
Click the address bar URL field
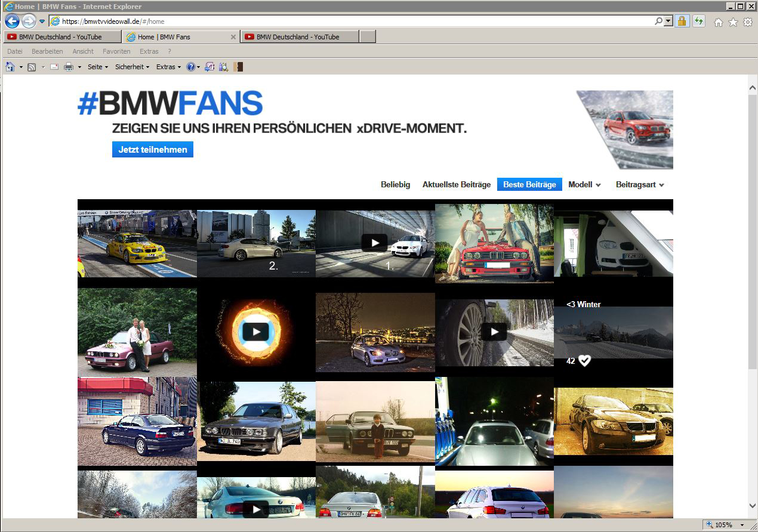click(352, 21)
